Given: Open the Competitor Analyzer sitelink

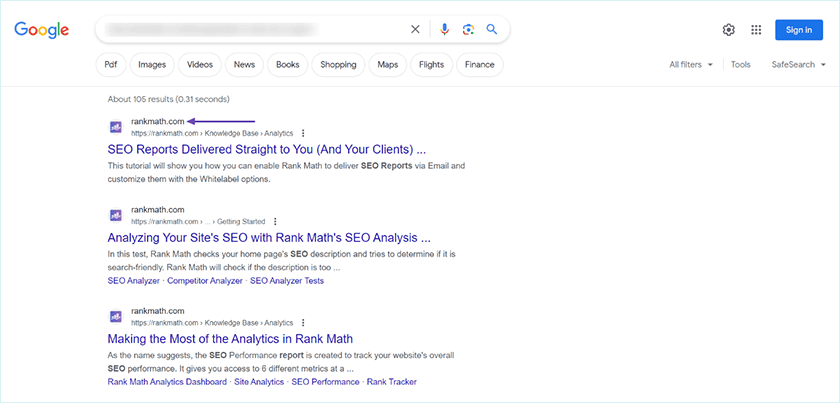Looking at the screenshot, I should pos(205,281).
